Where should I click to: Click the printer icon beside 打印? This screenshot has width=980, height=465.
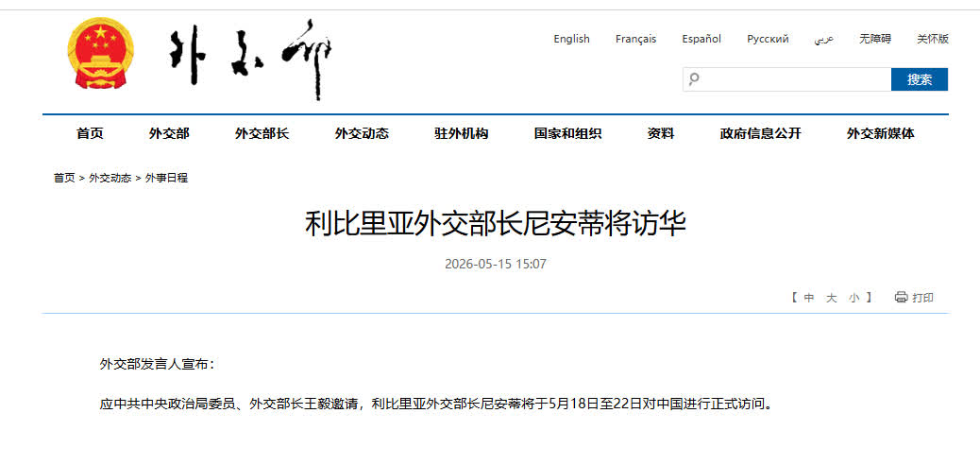901,298
